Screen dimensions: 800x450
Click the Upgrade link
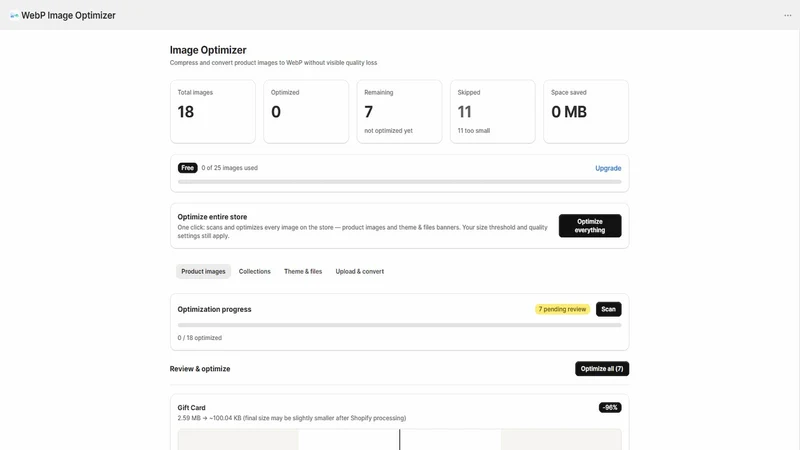[x=608, y=168]
